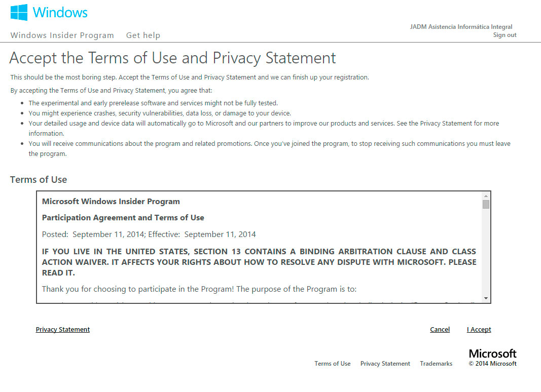Open the Trademarks footer link
The width and height of the screenshot is (541, 392).
click(x=436, y=364)
